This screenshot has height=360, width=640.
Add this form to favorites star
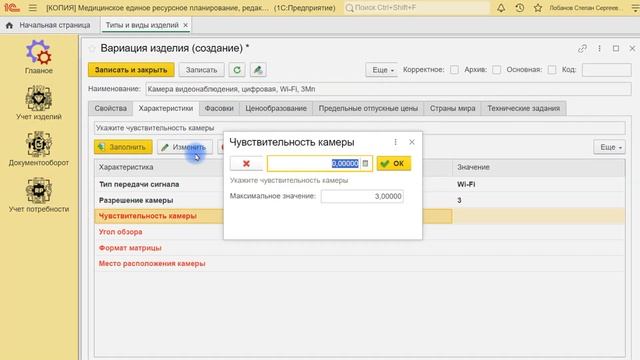click(x=92, y=49)
